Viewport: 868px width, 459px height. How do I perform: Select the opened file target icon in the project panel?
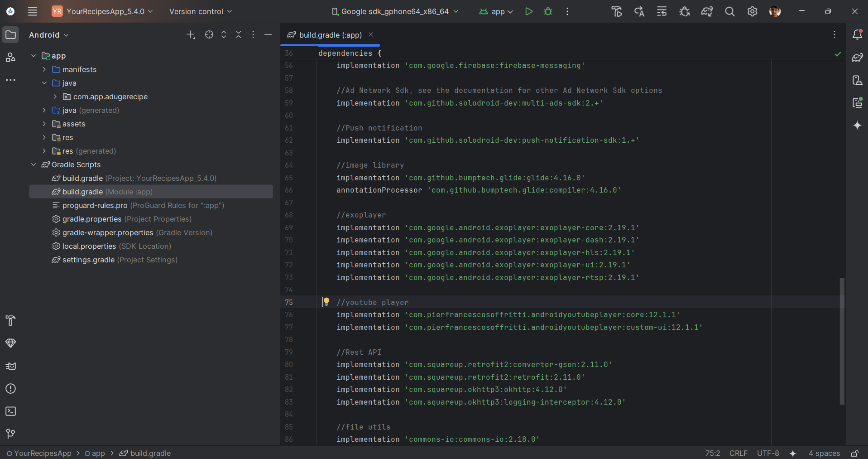pyautogui.click(x=209, y=34)
